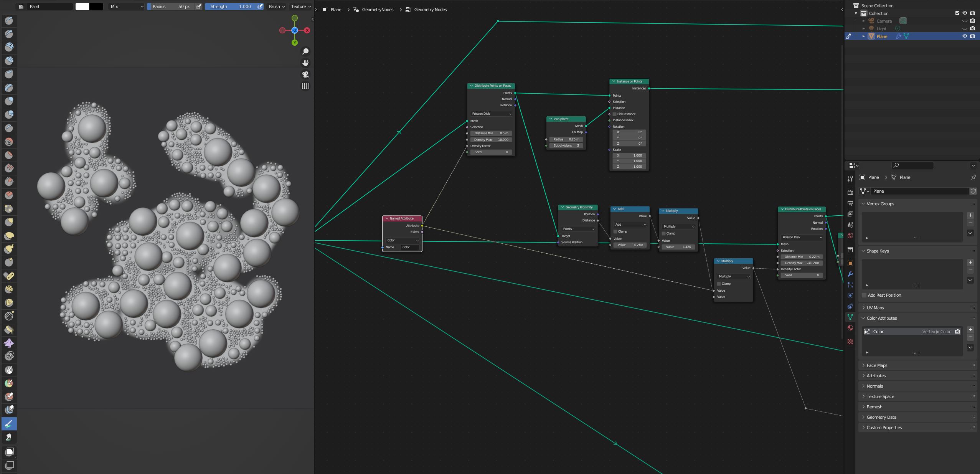This screenshot has height=474, width=980.
Task: Open Texture properties tab (checker icon)
Action: click(x=850, y=342)
